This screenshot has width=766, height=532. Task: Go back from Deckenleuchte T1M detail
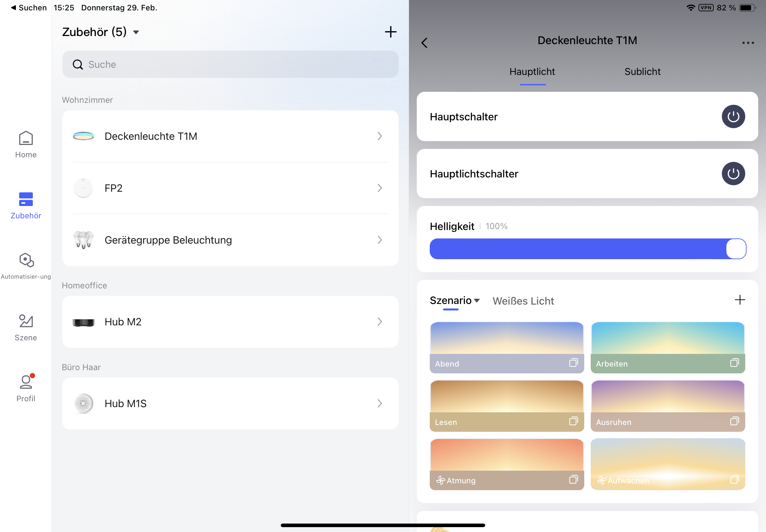(424, 43)
